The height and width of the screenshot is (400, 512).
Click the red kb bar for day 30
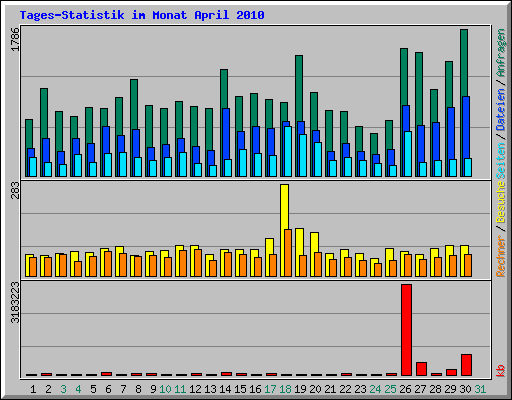pyautogui.click(x=466, y=365)
